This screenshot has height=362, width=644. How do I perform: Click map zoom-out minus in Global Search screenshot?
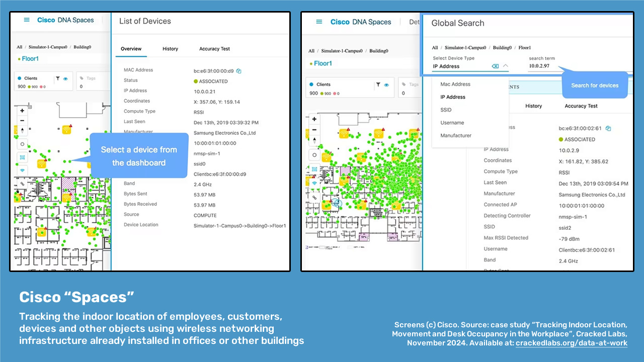[314, 129]
